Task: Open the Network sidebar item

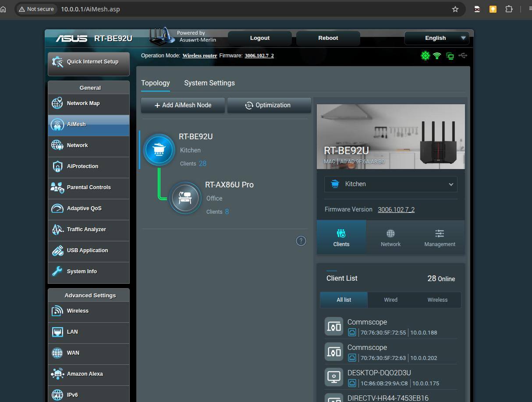Action: coord(89,145)
